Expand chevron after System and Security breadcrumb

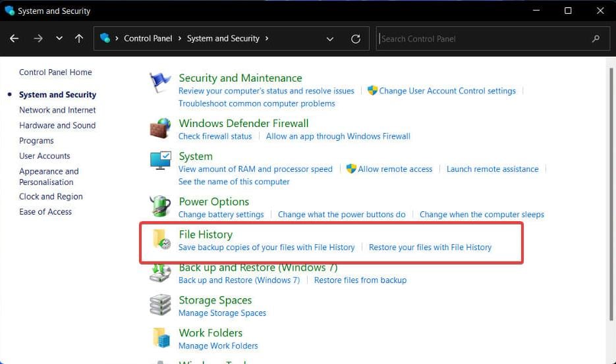(x=267, y=38)
